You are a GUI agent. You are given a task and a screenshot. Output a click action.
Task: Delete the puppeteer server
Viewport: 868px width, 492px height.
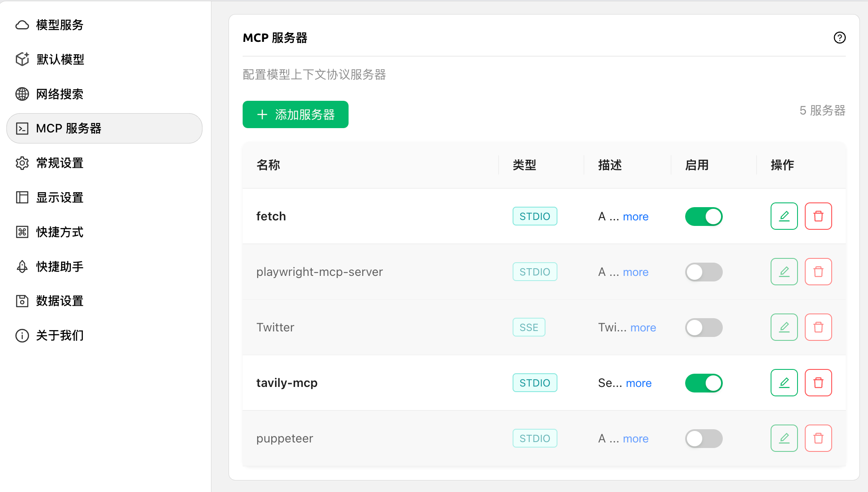[818, 438]
